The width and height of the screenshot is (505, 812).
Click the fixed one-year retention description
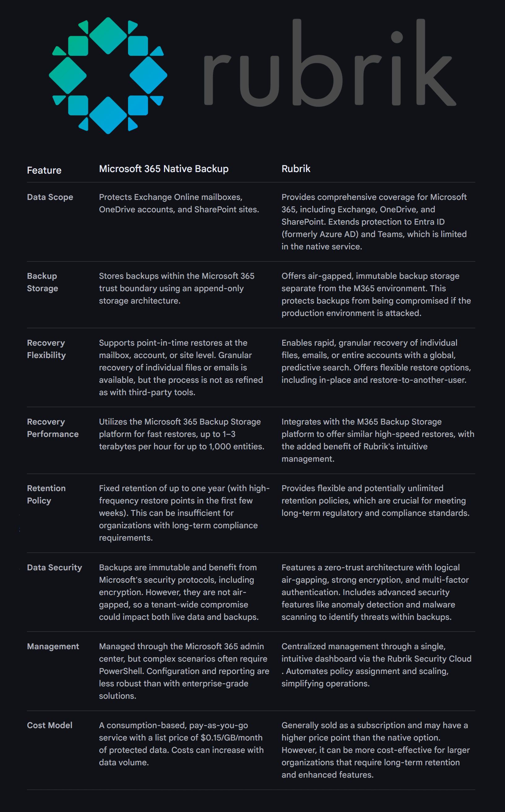(x=184, y=513)
